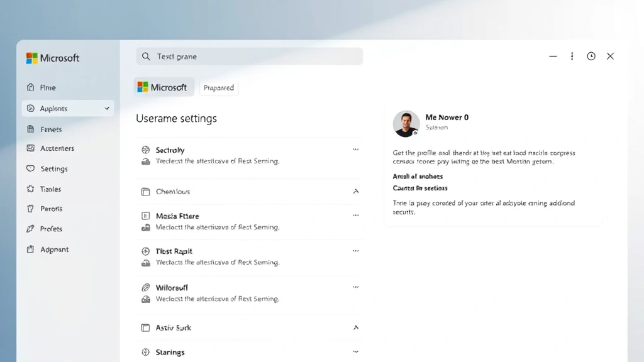Expand the Auplonts sidebar dropdown

click(107, 109)
